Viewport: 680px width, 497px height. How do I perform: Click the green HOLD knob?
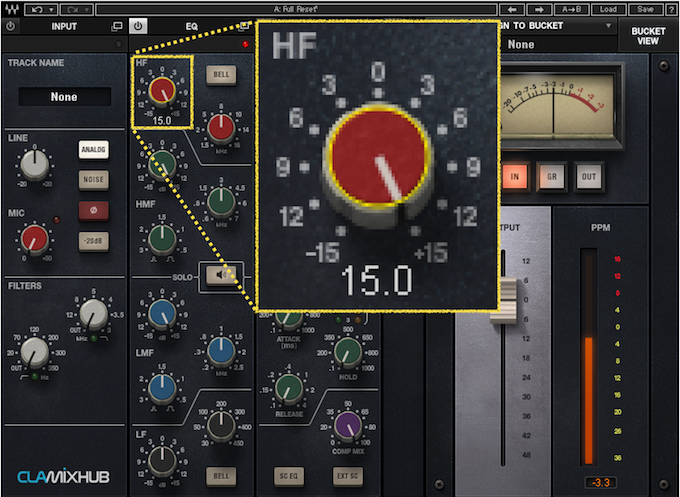click(x=347, y=352)
